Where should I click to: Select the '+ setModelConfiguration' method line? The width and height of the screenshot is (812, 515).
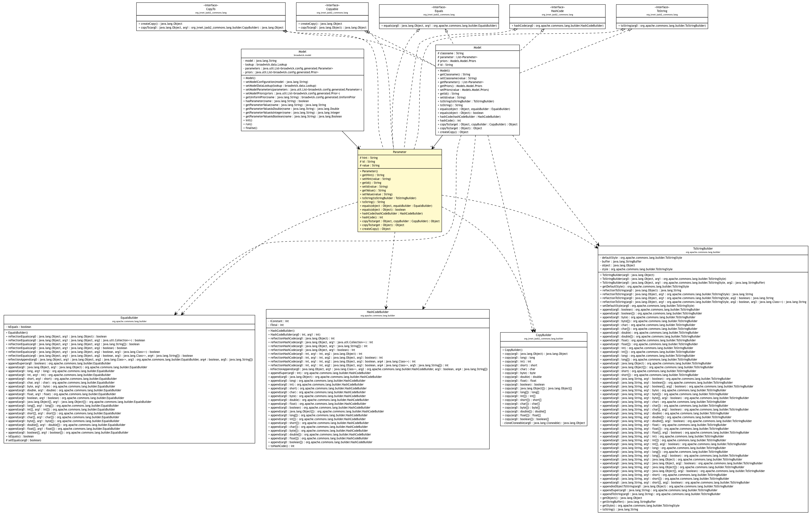point(276,82)
